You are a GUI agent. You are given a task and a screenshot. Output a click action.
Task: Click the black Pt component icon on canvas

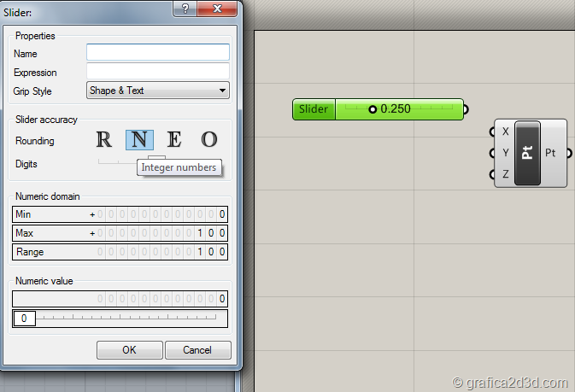click(x=527, y=154)
